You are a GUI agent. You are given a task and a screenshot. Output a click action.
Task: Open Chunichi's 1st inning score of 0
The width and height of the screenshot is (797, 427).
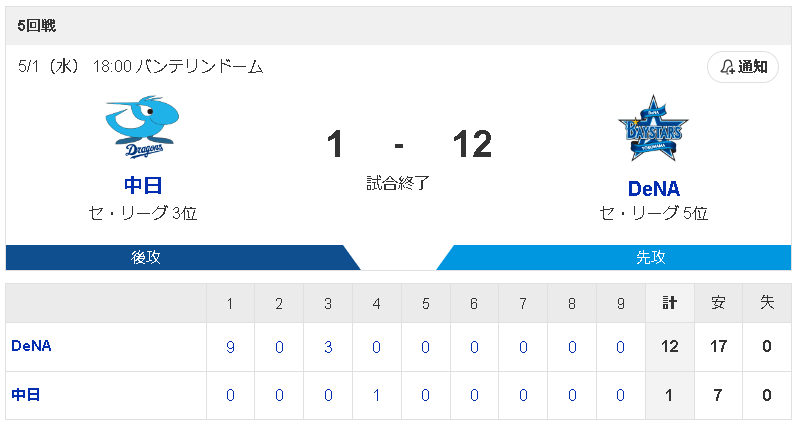(230, 395)
